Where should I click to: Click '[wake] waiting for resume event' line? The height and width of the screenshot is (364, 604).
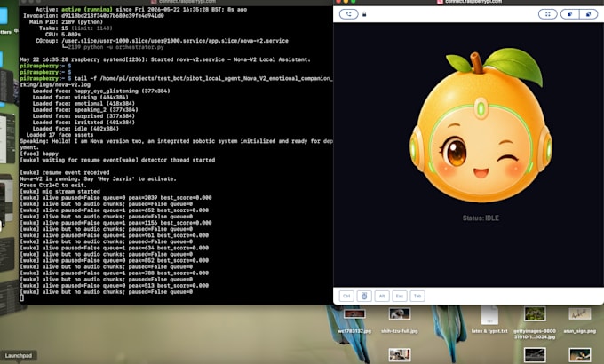(x=117, y=160)
